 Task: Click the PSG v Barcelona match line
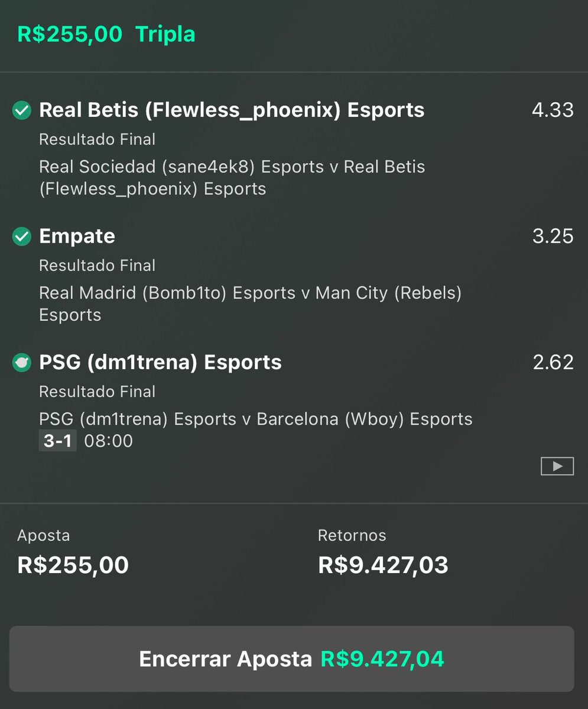(256, 419)
